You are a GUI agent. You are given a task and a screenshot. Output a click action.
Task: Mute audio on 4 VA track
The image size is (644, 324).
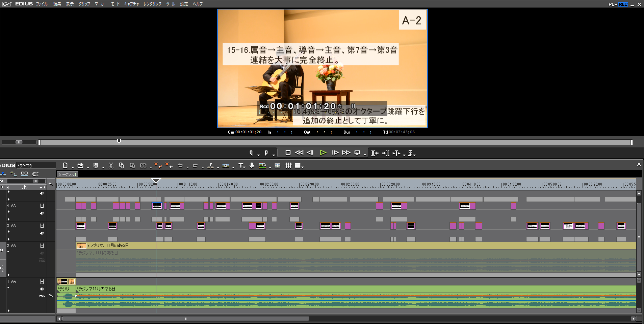point(42,213)
